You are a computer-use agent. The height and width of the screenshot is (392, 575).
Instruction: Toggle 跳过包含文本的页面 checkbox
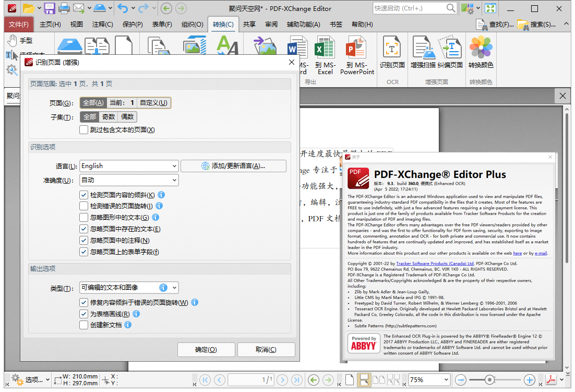(83, 130)
